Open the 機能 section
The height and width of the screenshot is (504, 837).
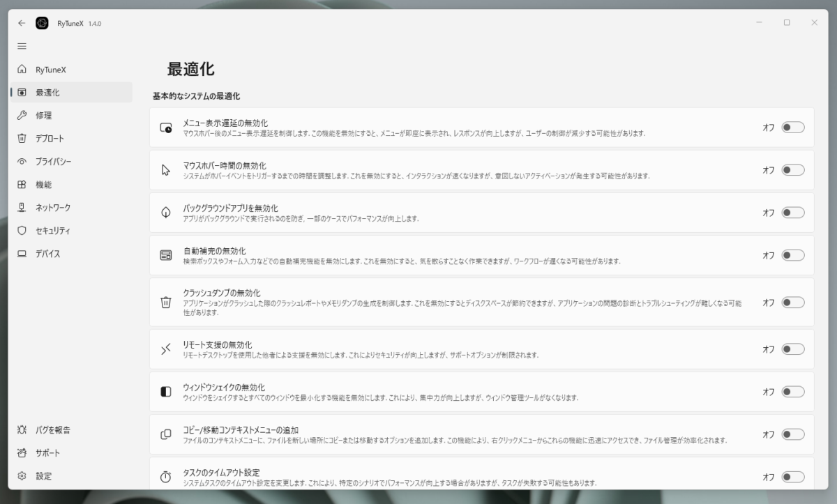71,185
